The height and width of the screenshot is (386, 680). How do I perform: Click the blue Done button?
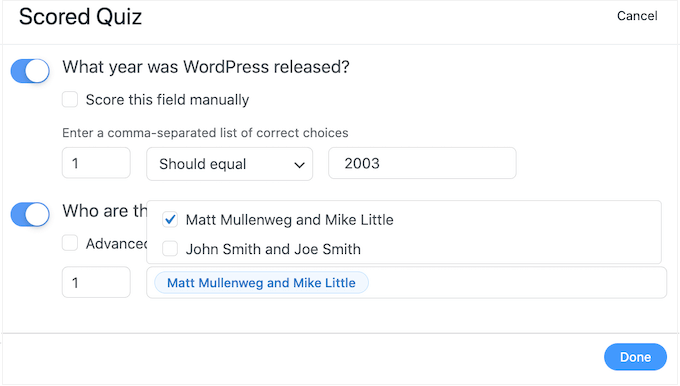tap(635, 357)
